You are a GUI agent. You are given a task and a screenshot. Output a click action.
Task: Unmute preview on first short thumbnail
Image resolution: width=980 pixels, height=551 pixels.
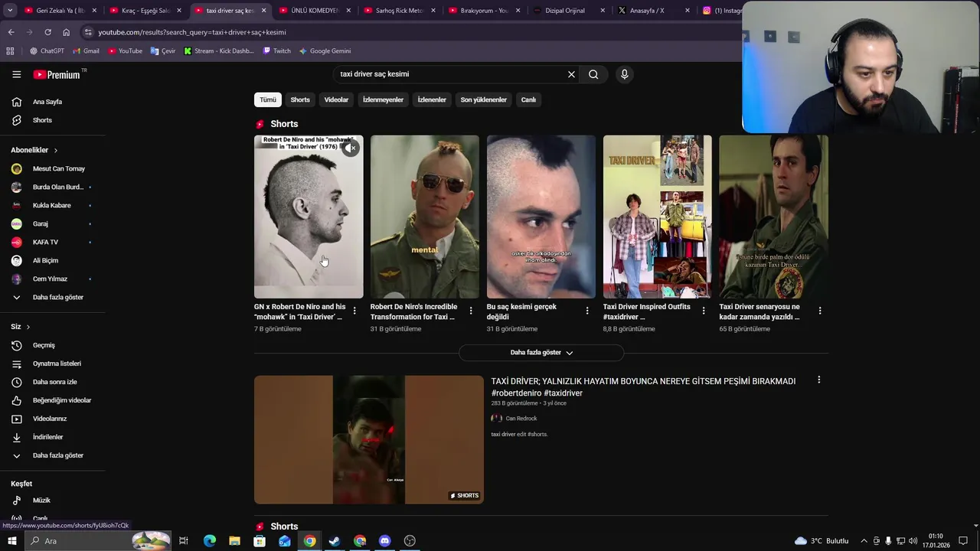pos(351,148)
